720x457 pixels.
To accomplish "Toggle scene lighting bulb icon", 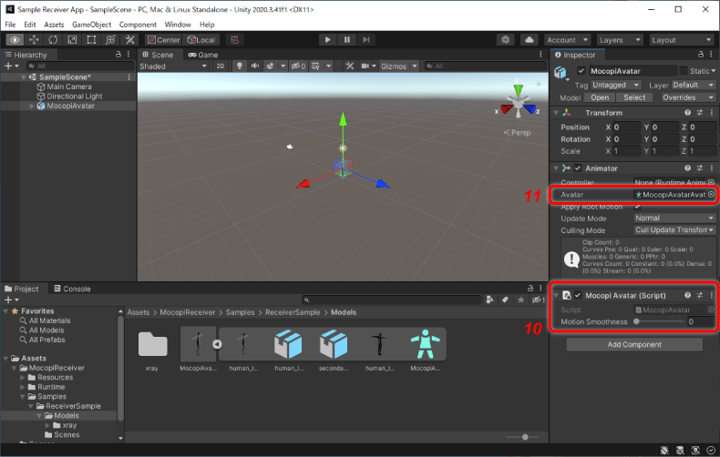I will [x=239, y=66].
